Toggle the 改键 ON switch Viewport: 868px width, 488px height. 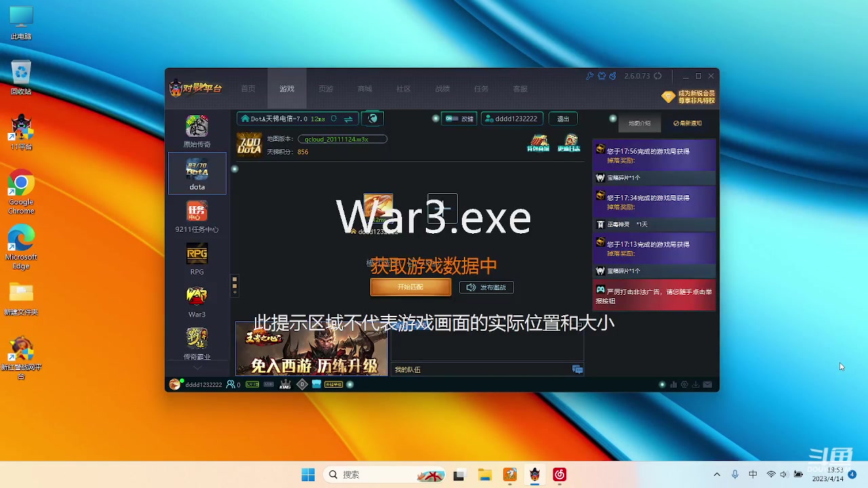click(459, 119)
